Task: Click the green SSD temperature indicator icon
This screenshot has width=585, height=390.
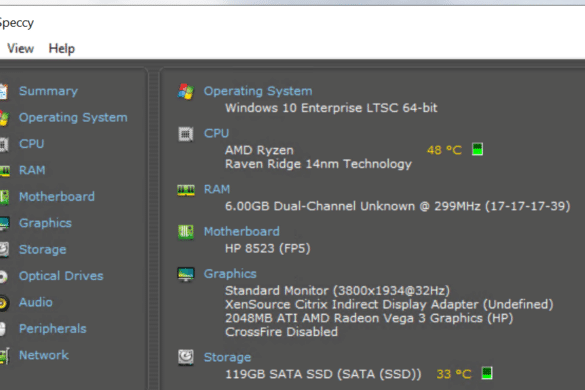Action: [487, 373]
